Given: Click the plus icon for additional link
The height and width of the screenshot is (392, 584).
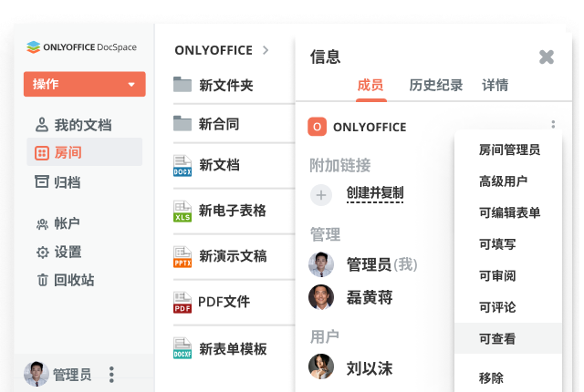Looking at the screenshot, I should point(321,195).
